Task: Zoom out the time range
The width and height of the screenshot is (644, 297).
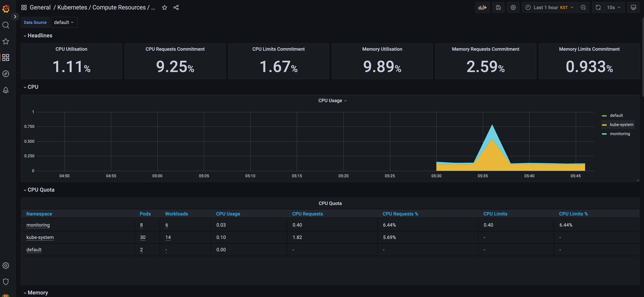Action: coord(583,7)
